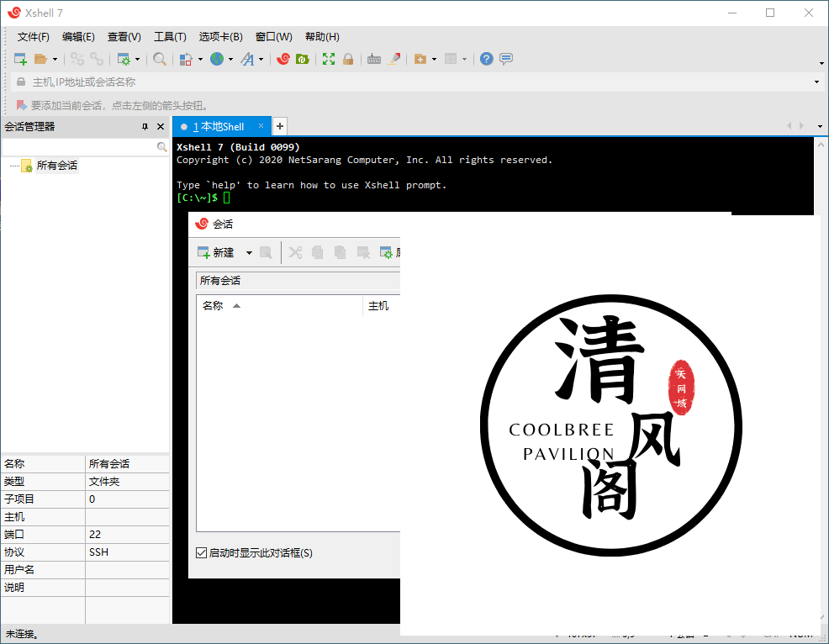Switch to the 1 本地Shell tab
Viewport: 829px width, 644px height.
coord(218,126)
